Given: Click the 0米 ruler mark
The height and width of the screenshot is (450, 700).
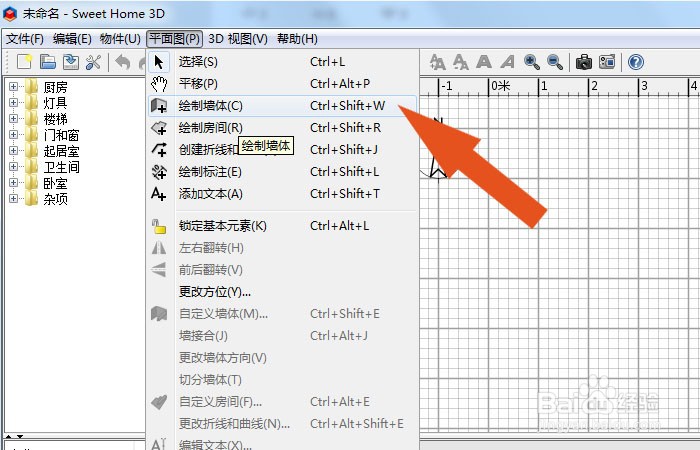Looking at the screenshot, I should (x=500, y=85).
